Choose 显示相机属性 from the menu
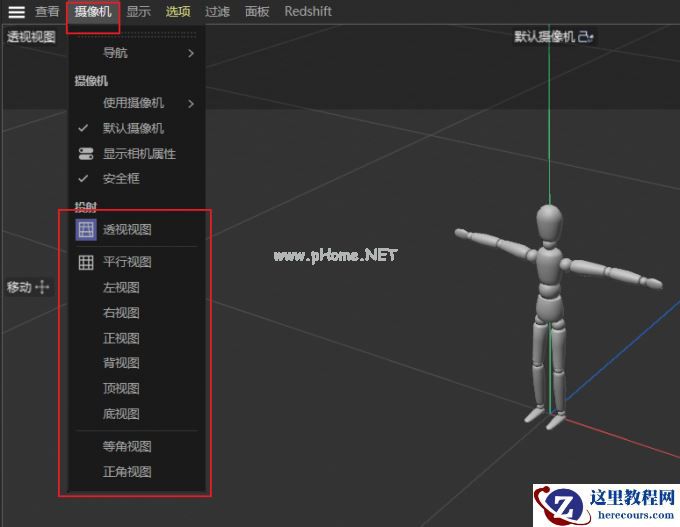The width and height of the screenshot is (680, 527). 137,154
